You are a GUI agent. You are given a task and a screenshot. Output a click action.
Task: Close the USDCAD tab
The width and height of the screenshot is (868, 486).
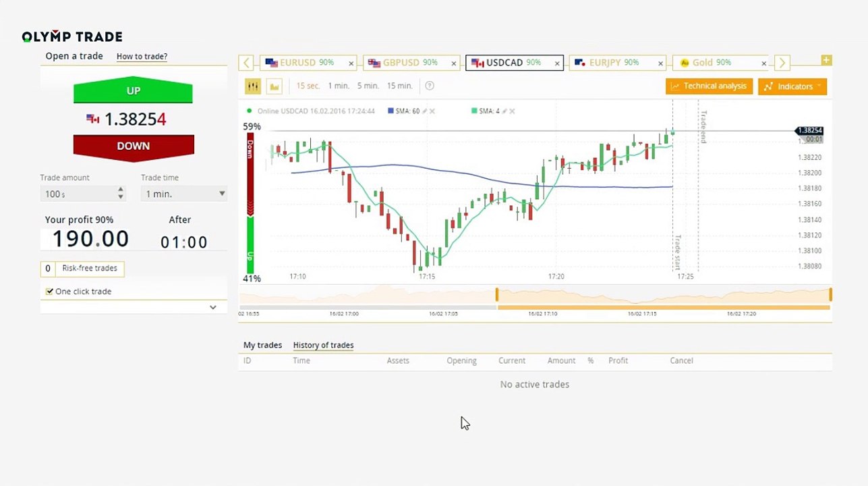tap(557, 63)
